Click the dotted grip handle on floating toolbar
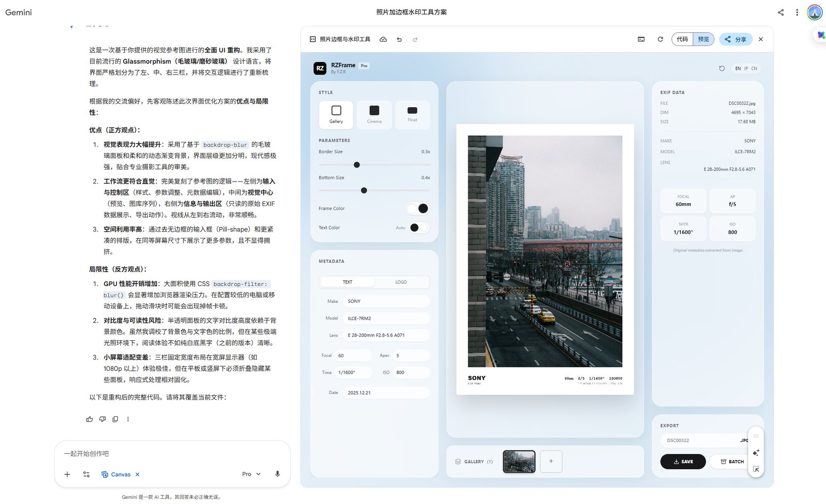The width and height of the screenshot is (826, 504). coord(756,436)
